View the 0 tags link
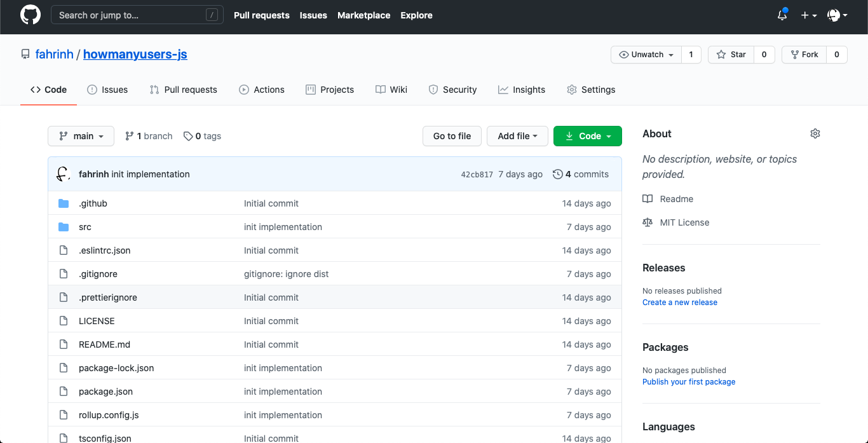This screenshot has height=443, width=868. [202, 136]
